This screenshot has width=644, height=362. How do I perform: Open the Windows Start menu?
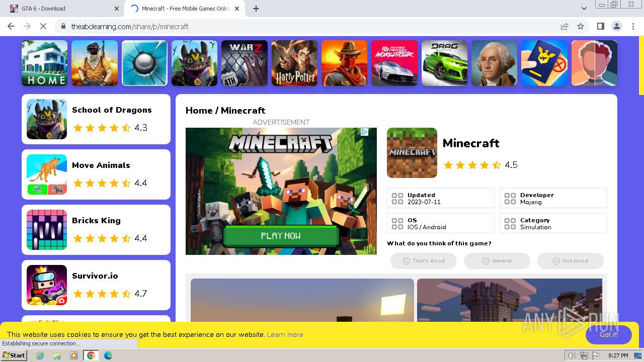tap(14, 355)
